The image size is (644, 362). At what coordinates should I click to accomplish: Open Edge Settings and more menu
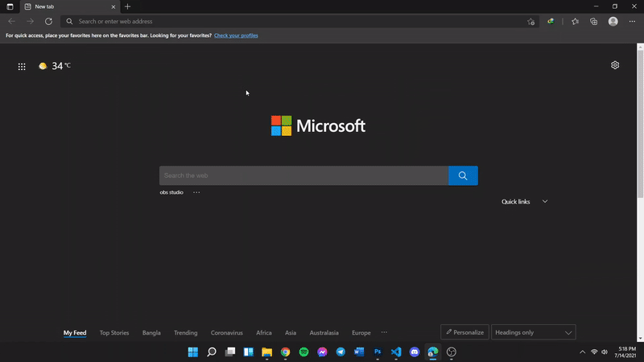coord(632,22)
